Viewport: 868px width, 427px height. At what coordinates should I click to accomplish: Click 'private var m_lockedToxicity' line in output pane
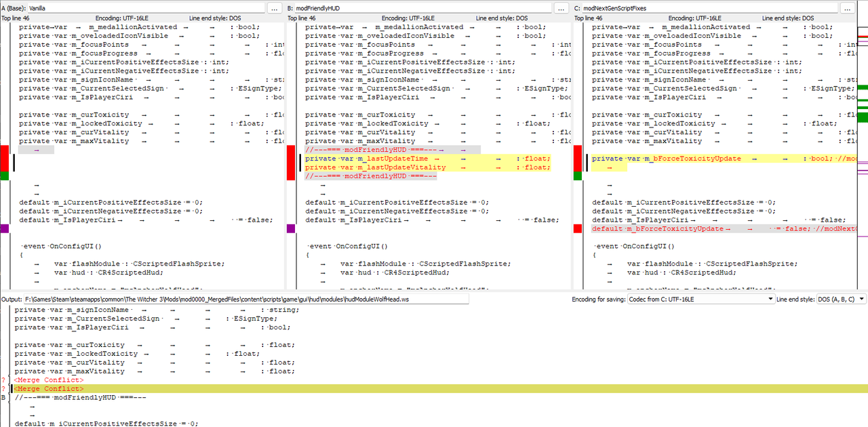[x=136, y=354]
